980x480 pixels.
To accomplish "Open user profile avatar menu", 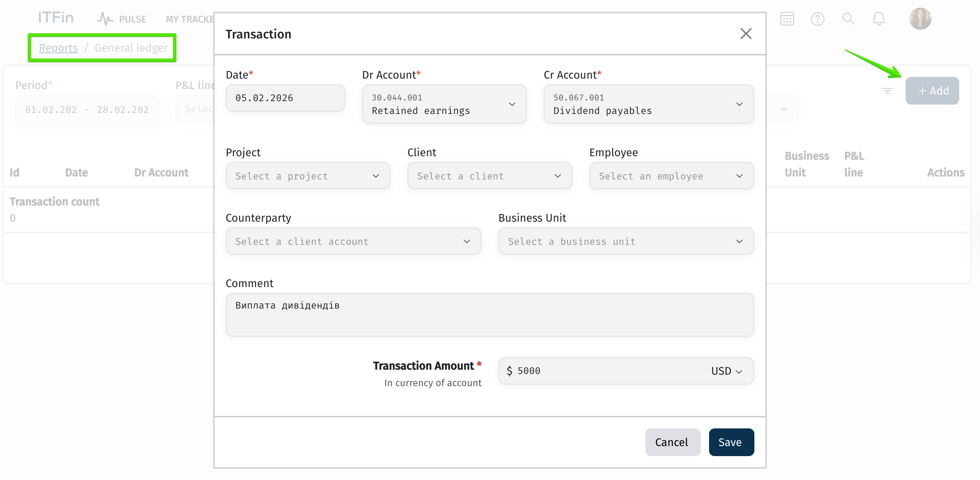I will coord(920,19).
